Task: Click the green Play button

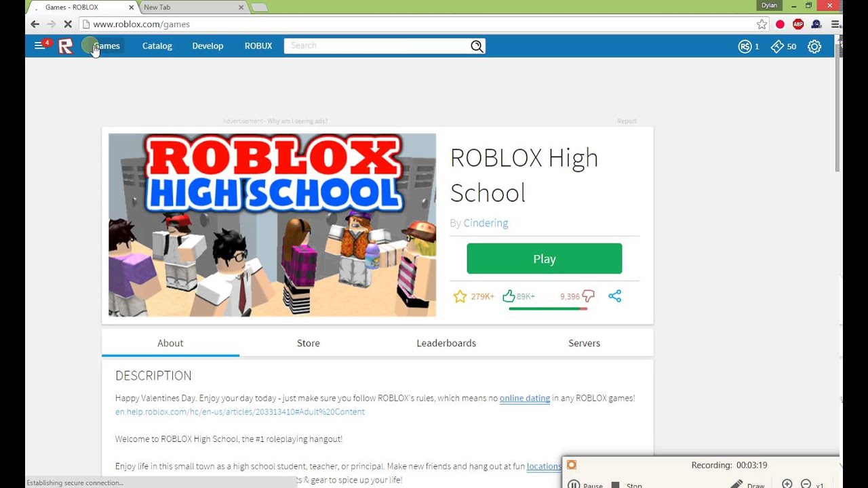Action: pyautogui.click(x=545, y=259)
